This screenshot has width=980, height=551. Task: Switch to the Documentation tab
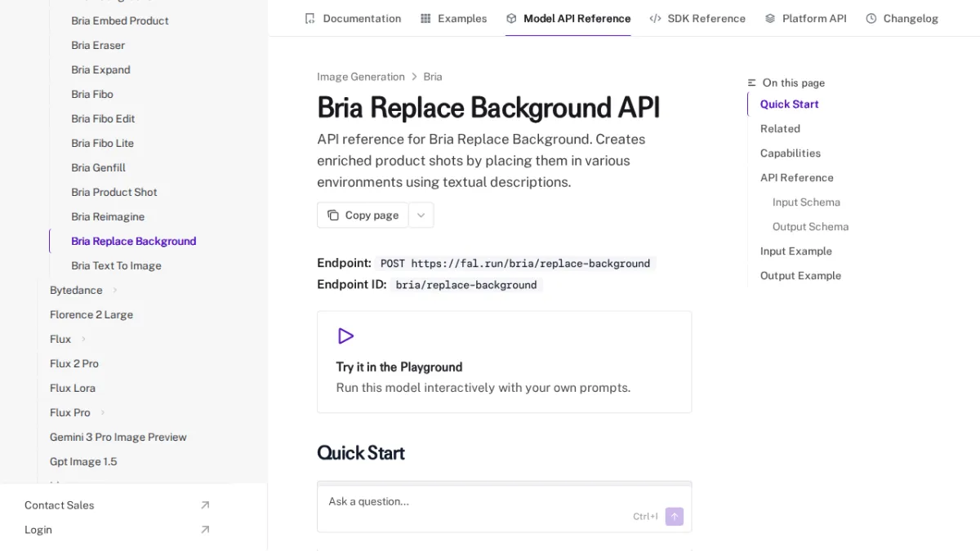[353, 18]
